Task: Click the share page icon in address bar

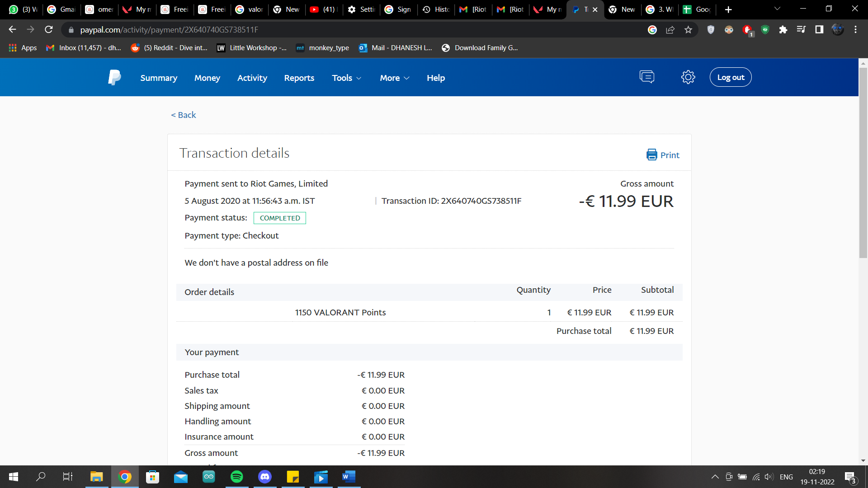Action: coord(670,30)
